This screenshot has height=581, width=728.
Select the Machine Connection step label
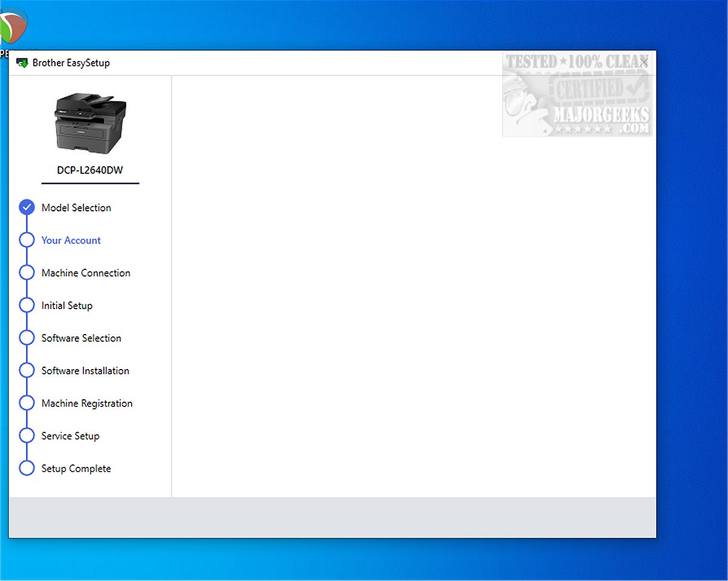(86, 273)
